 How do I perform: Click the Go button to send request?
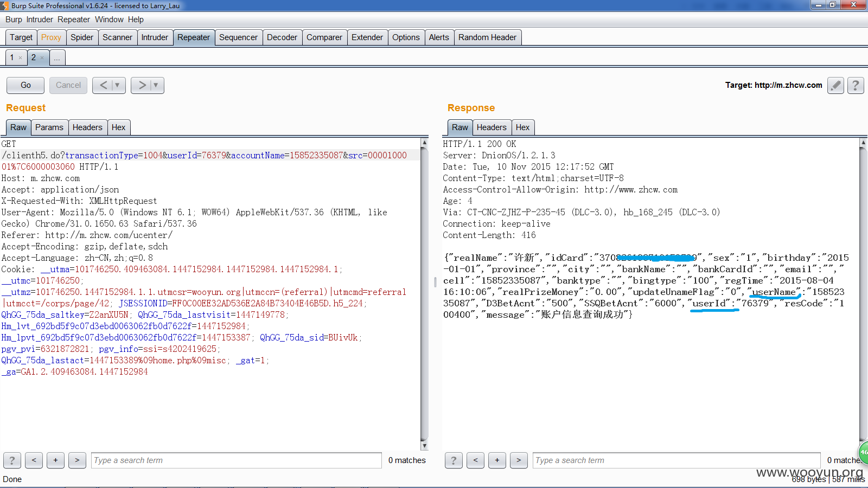tap(25, 85)
